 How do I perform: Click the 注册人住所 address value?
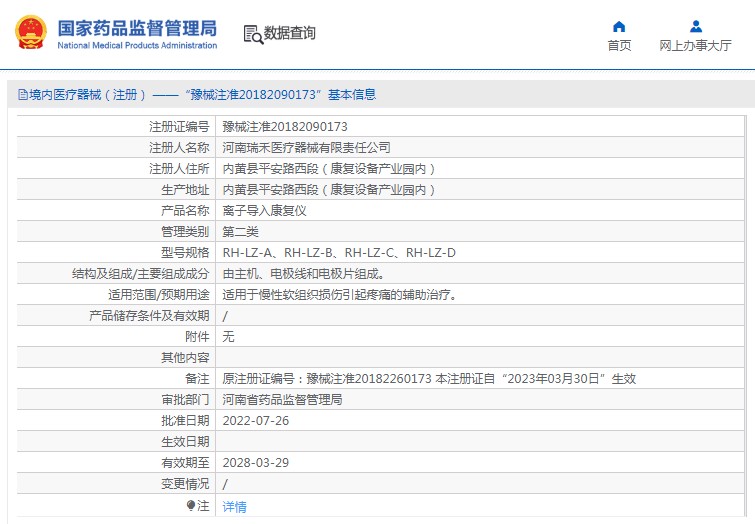click(329, 169)
